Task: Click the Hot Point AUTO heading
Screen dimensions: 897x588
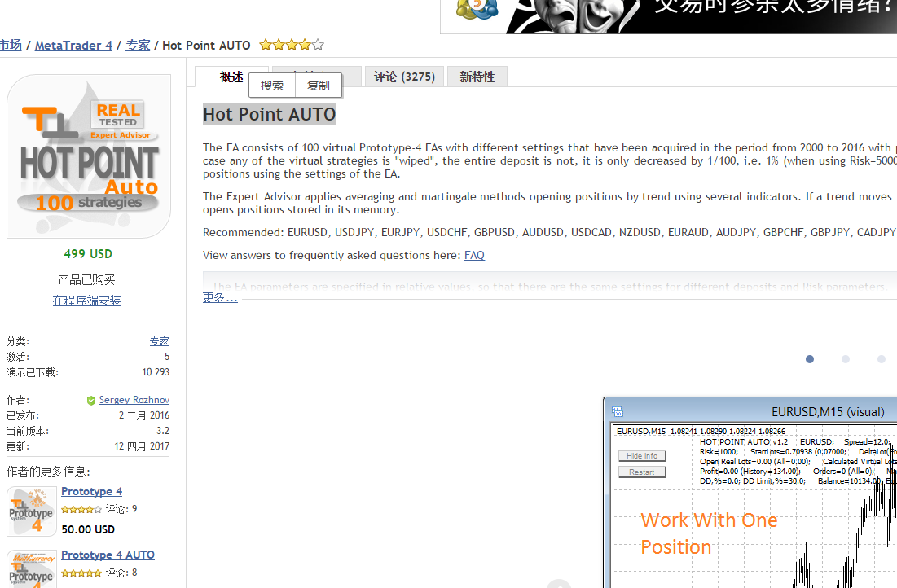Action: [270, 114]
